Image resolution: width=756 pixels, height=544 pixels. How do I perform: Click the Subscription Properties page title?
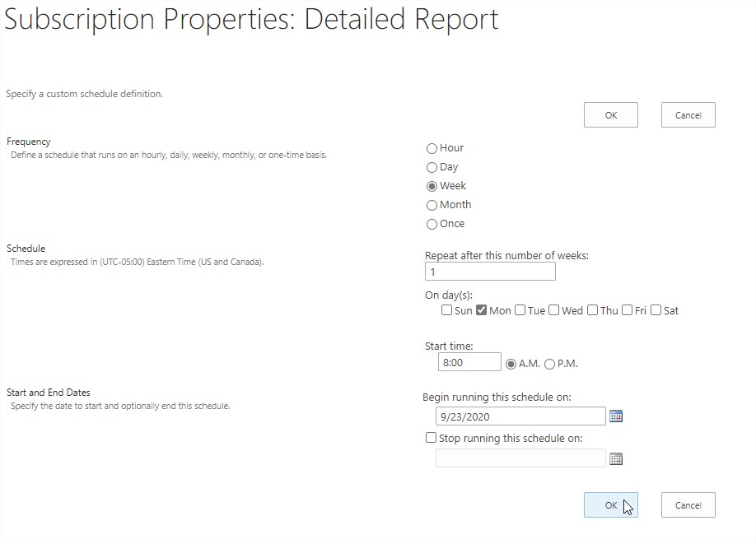click(x=250, y=19)
